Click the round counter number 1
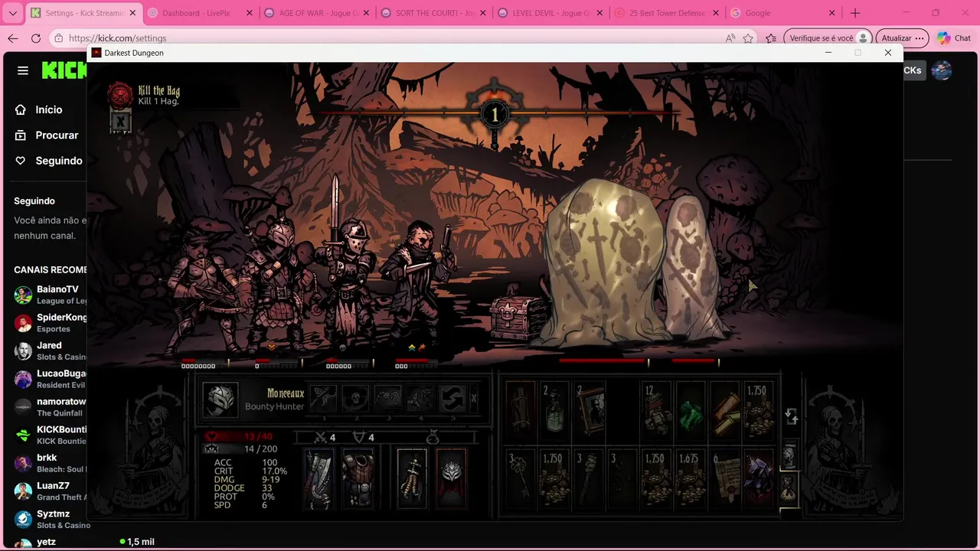This screenshot has height=551, width=980. tap(495, 115)
